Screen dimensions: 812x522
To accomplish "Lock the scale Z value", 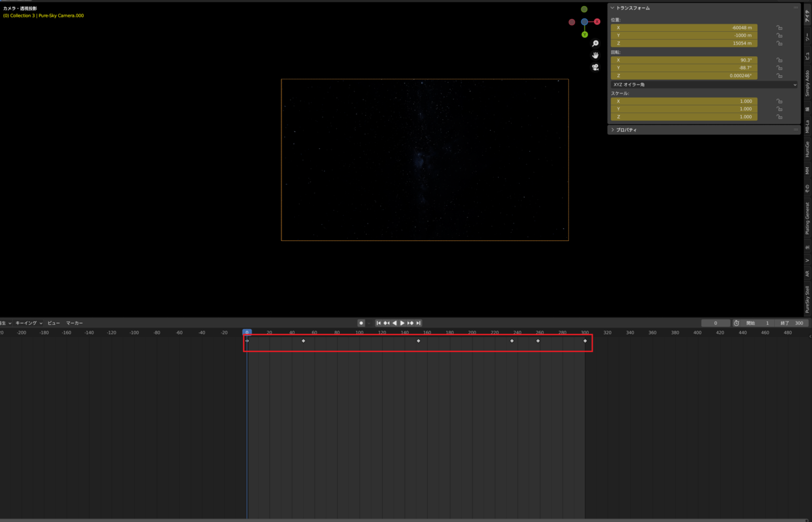I will [780, 116].
